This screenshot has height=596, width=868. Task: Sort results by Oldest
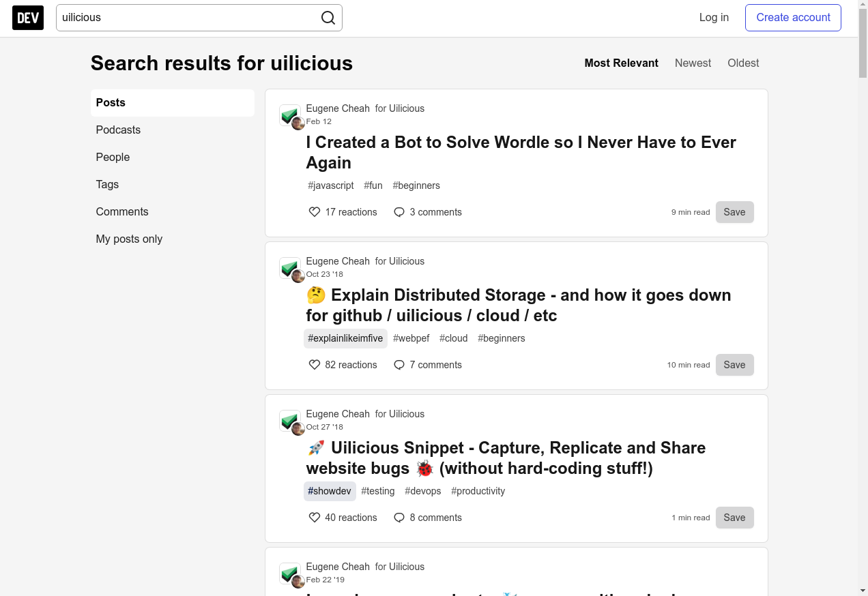[x=743, y=63]
